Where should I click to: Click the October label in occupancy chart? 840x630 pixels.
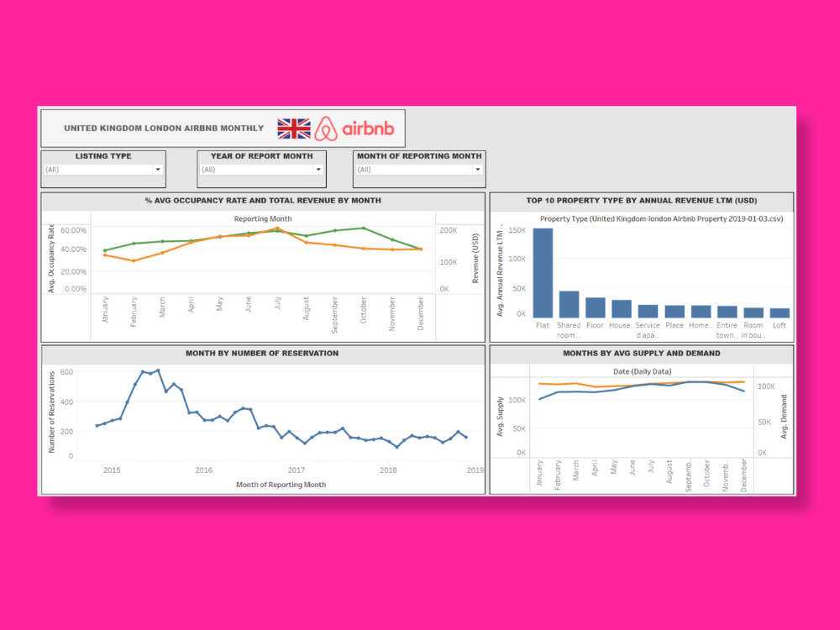coord(363,310)
